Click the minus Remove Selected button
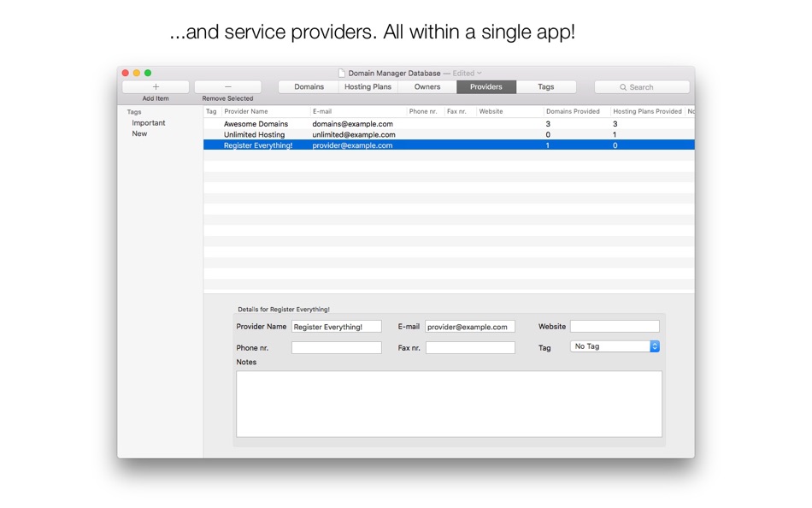Image resolution: width=812 pixels, height=508 pixels. (228, 87)
